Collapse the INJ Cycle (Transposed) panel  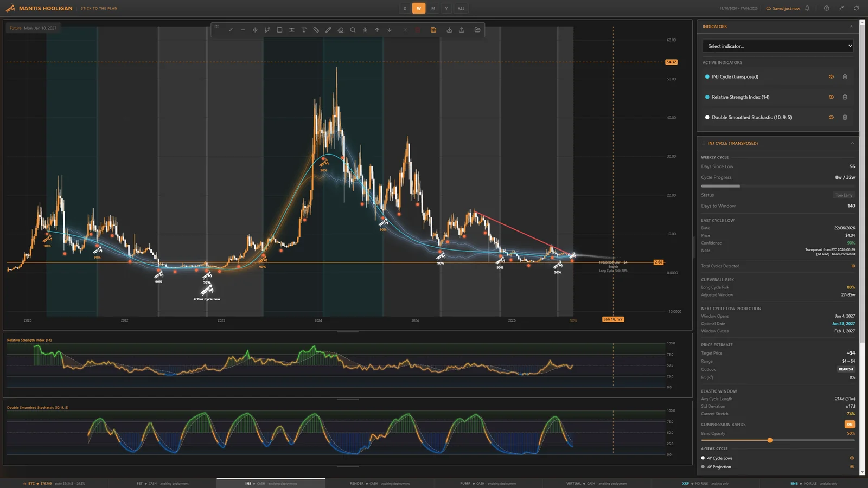point(852,143)
